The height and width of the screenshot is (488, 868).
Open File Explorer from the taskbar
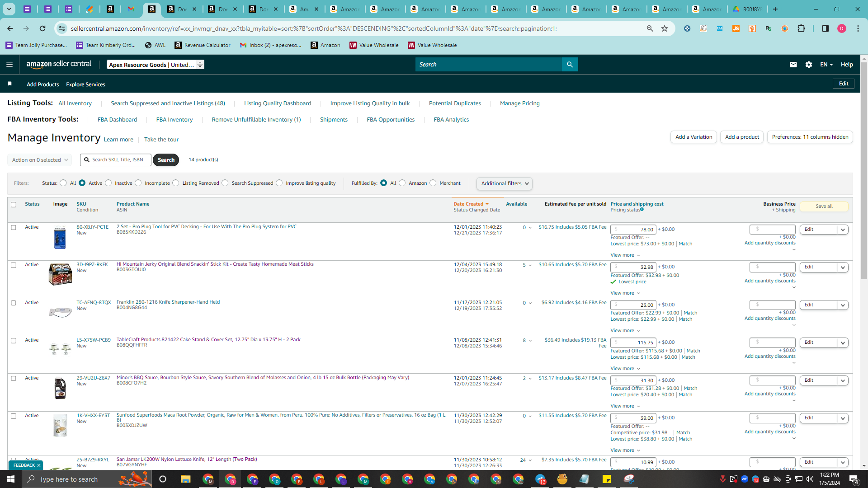coord(186,479)
